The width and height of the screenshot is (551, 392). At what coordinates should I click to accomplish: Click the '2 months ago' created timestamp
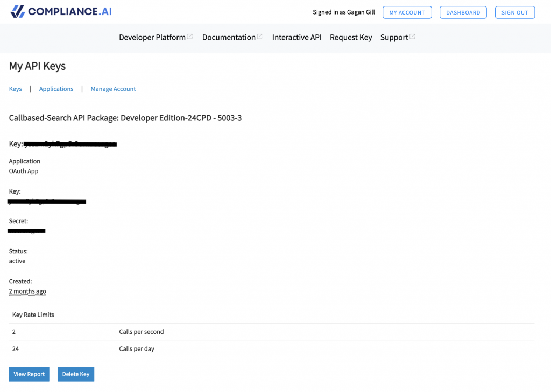pyautogui.click(x=27, y=291)
